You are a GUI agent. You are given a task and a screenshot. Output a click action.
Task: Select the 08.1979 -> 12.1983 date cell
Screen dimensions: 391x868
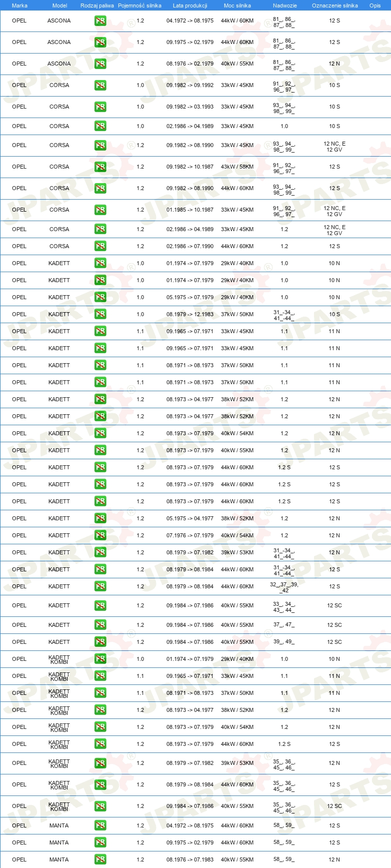tap(190, 315)
